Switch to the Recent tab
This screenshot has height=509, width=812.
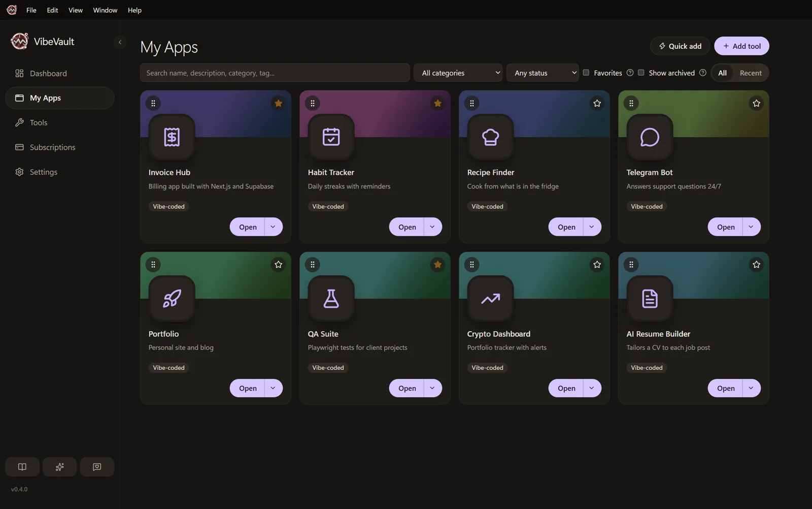click(751, 73)
